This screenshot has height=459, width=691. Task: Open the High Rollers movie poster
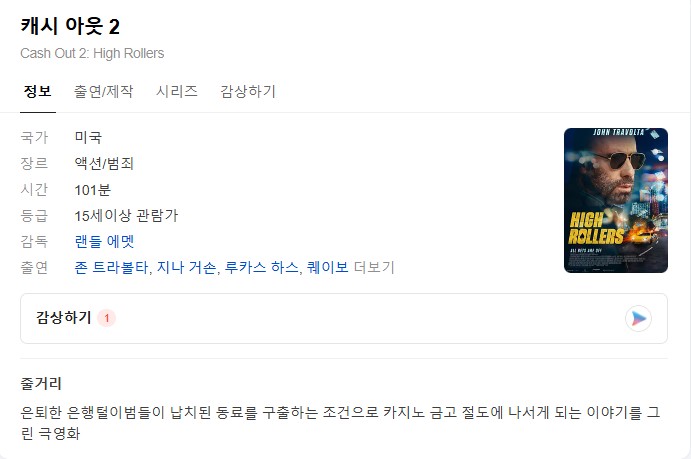pos(616,200)
